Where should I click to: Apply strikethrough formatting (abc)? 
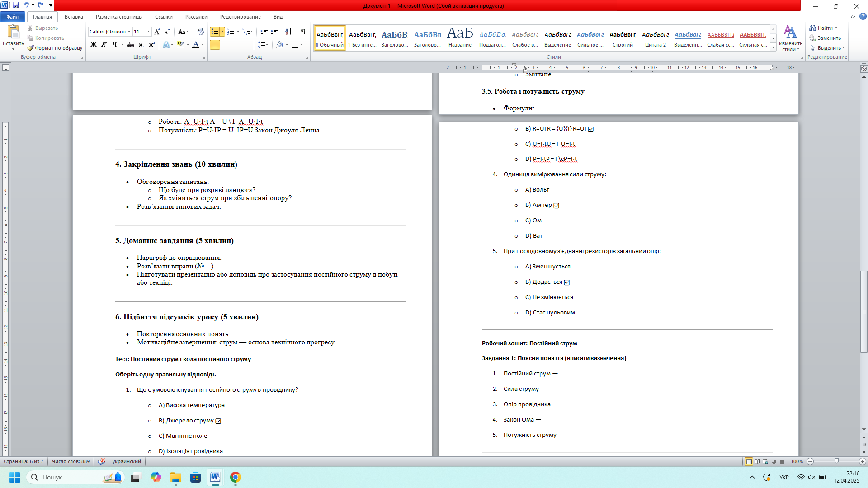point(131,45)
